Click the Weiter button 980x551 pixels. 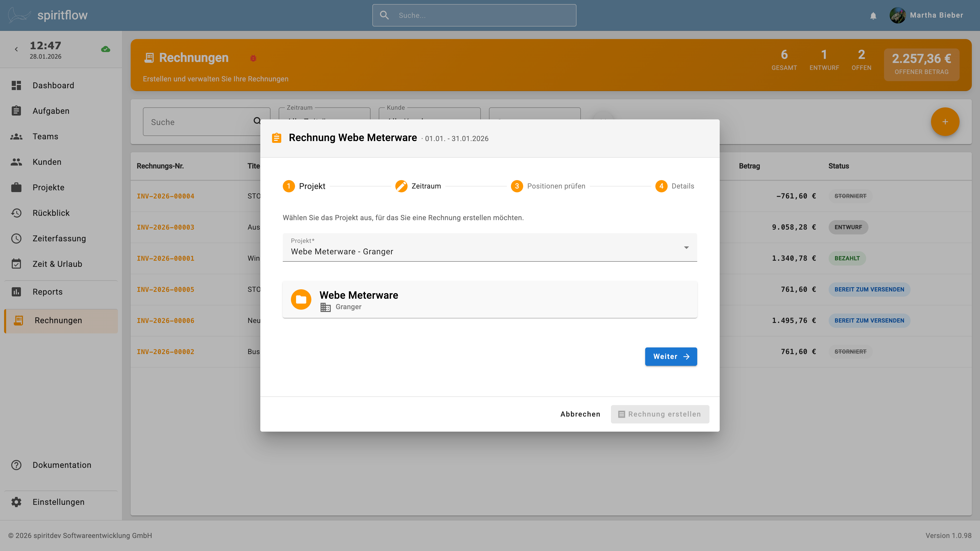click(x=671, y=356)
